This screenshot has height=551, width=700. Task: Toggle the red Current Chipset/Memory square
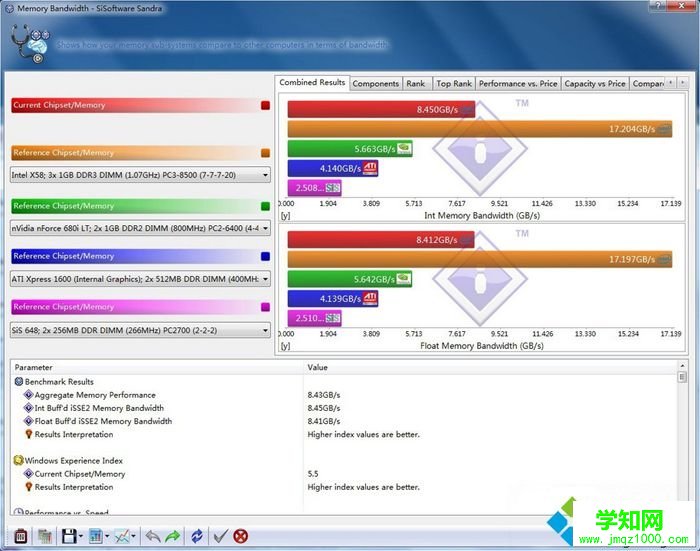coord(265,105)
